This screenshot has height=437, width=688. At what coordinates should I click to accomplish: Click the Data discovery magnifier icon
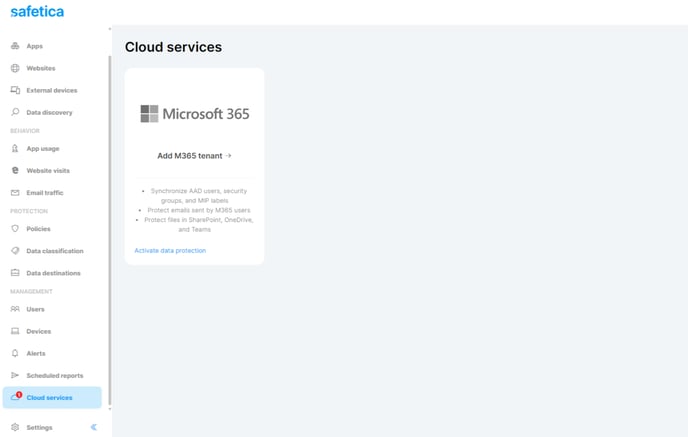click(x=15, y=112)
